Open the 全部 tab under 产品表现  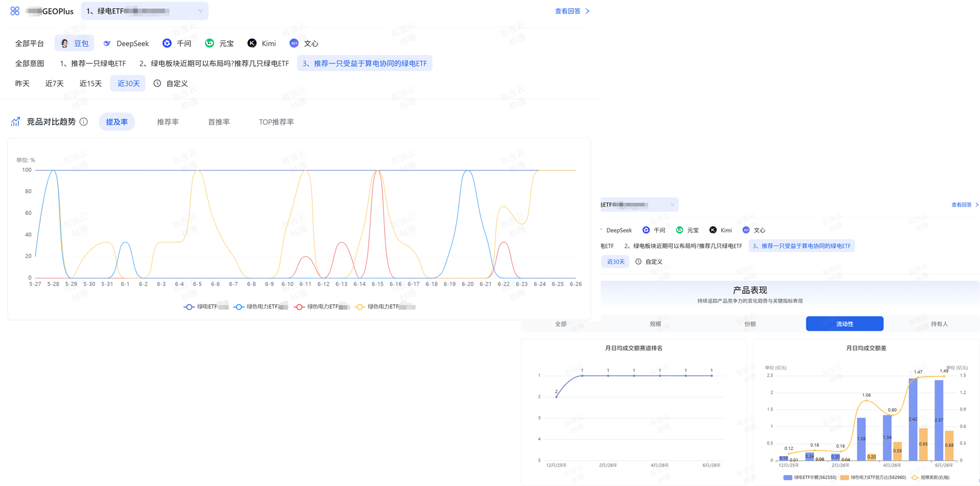560,324
